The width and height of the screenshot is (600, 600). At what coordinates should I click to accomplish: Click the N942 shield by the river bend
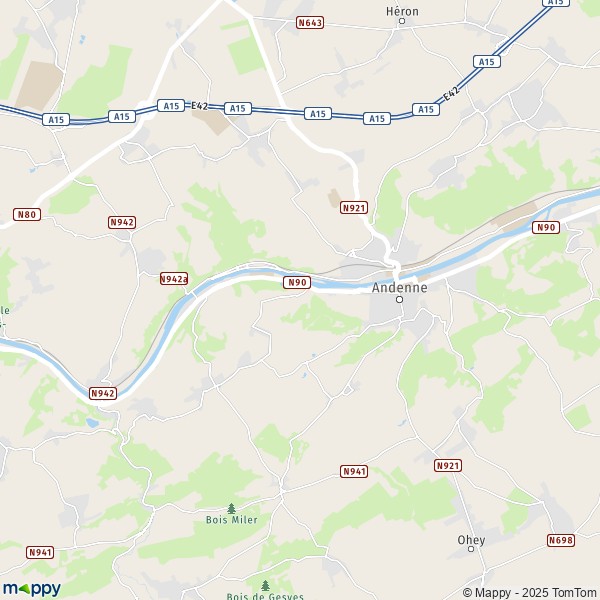click(x=103, y=393)
